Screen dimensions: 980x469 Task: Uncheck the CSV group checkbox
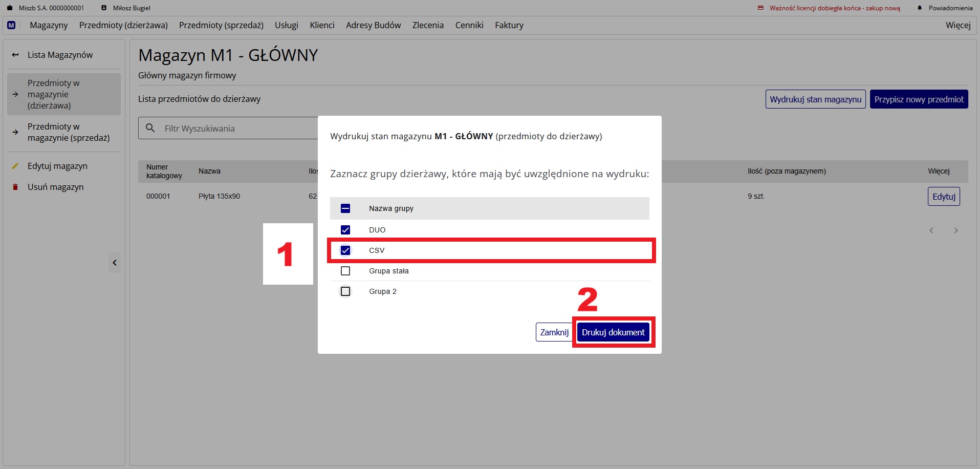click(345, 250)
